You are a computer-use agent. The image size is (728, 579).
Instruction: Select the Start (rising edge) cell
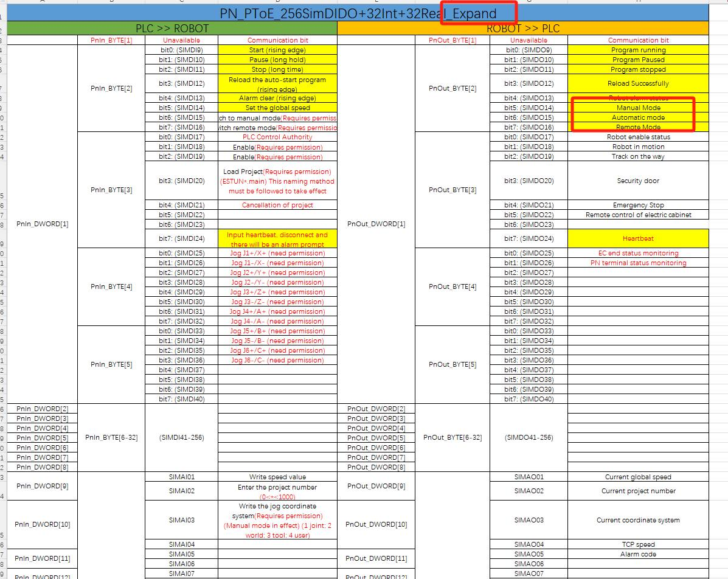(278, 50)
